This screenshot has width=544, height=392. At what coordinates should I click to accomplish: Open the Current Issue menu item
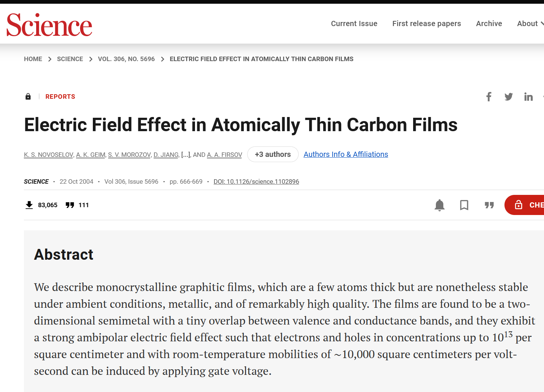(354, 23)
